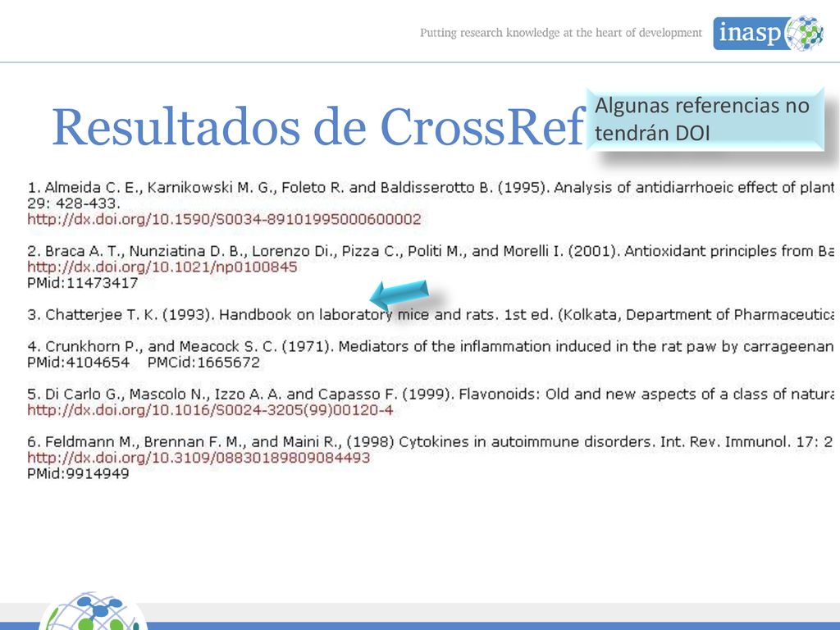
Task: Click PMCid:1665672 identifier
Action: coord(203,363)
